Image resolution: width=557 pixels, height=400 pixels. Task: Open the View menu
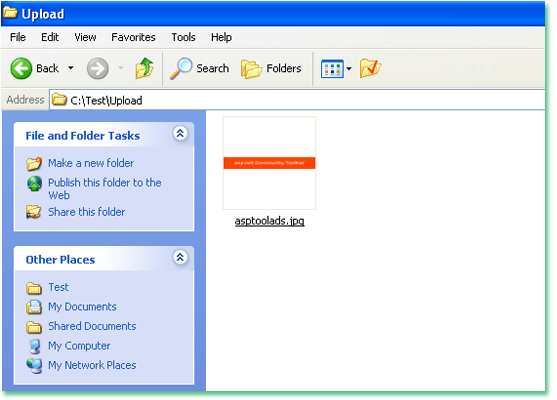click(85, 37)
